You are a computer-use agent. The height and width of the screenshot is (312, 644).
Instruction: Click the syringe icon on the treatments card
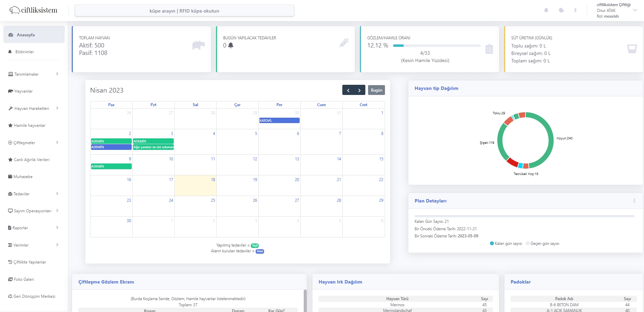[344, 43]
